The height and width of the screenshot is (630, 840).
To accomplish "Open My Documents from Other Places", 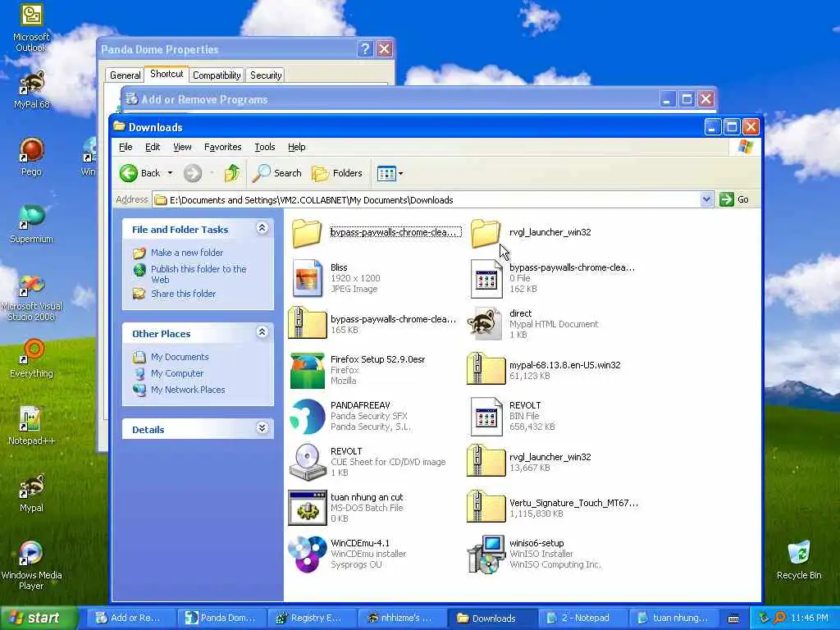I will [180, 357].
